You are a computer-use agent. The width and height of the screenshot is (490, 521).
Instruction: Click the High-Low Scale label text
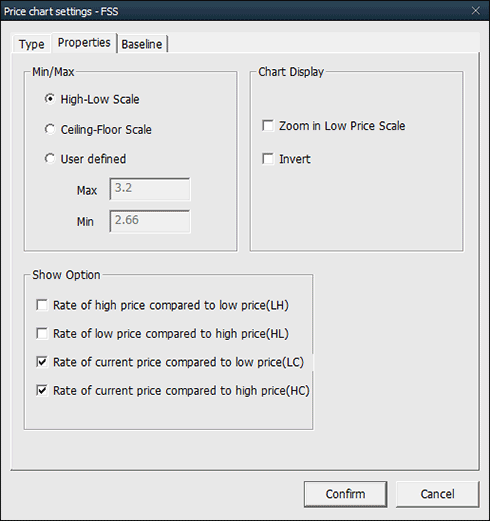click(x=100, y=99)
